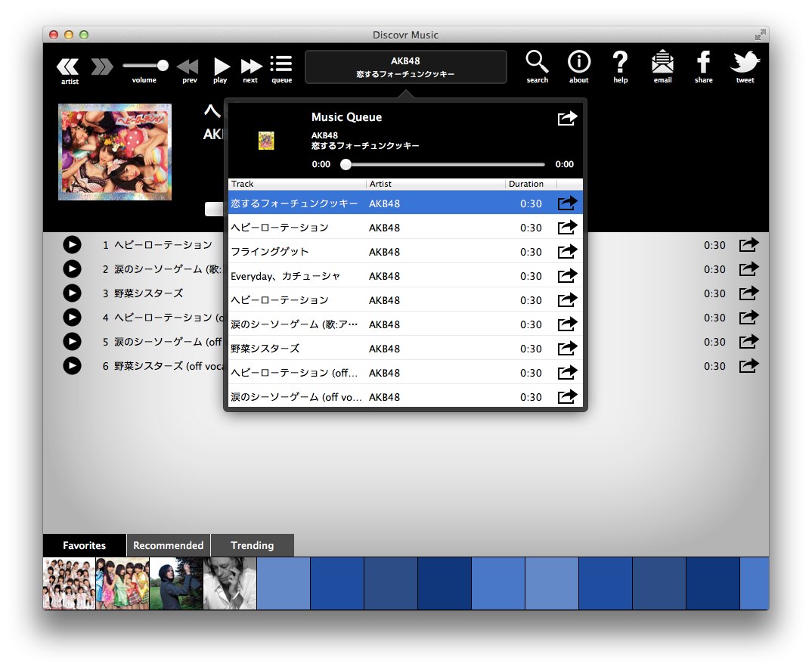
Task: Share queue track 涙のシーソーゲーム (off vo…
Action: 567,396
